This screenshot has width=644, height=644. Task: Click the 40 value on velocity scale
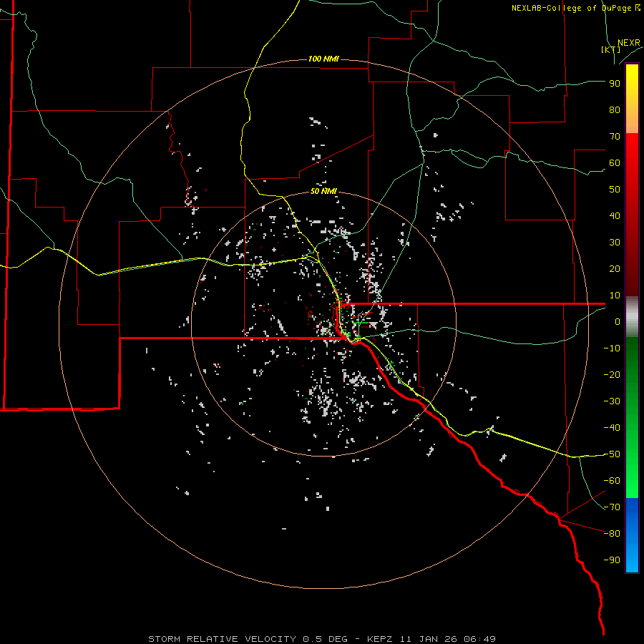click(615, 216)
